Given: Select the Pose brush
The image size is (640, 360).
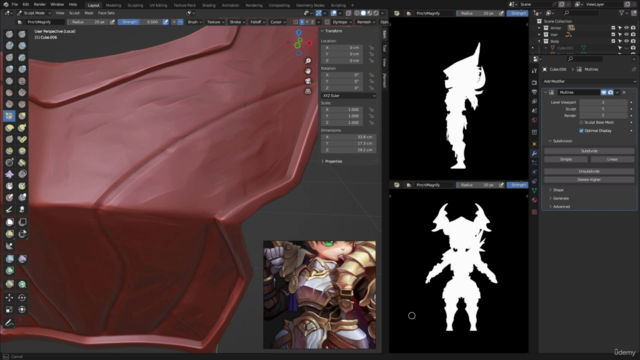Looking at the screenshot, I should point(22,139).
